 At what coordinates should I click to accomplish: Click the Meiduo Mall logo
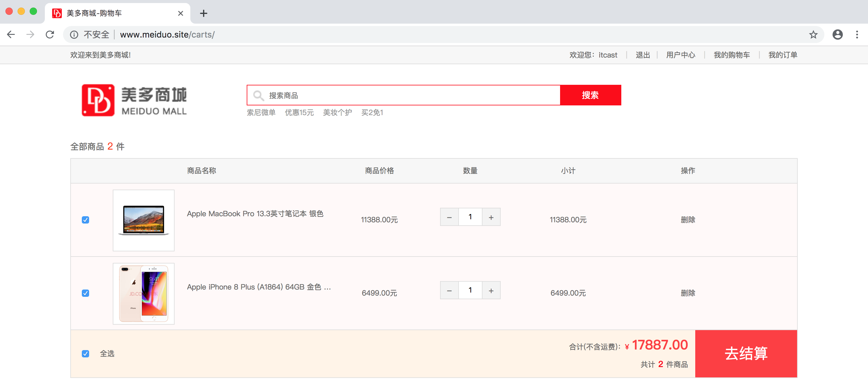point(134,100)
